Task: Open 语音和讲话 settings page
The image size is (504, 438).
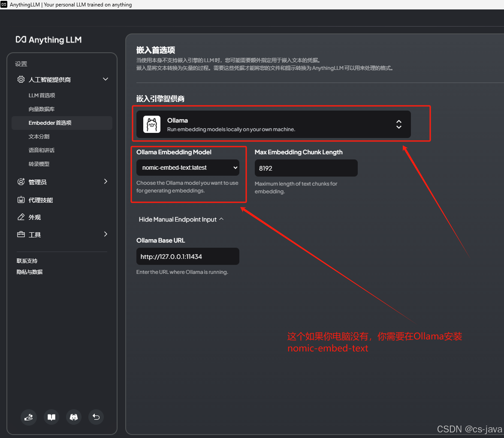Action: [42, 150]
